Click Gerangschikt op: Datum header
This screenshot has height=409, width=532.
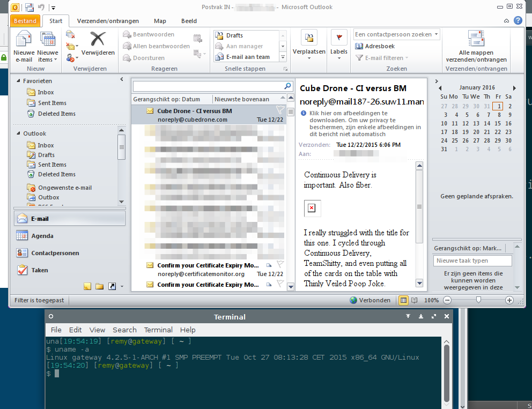167,99
